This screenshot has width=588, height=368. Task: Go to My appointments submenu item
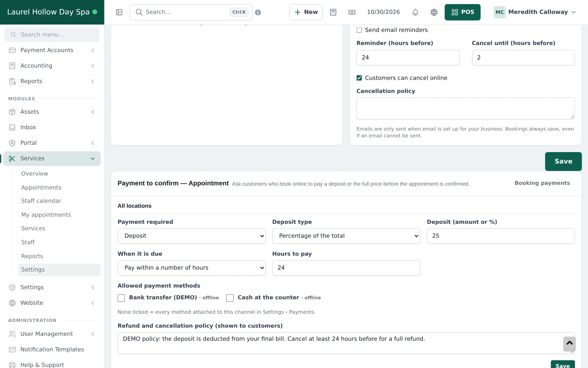point(46,215)
